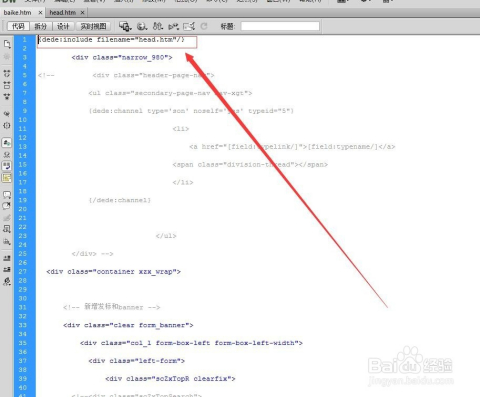Toggle Line Numbers in coding toolbar
480x397 pixels.
[x=7, y=143]
